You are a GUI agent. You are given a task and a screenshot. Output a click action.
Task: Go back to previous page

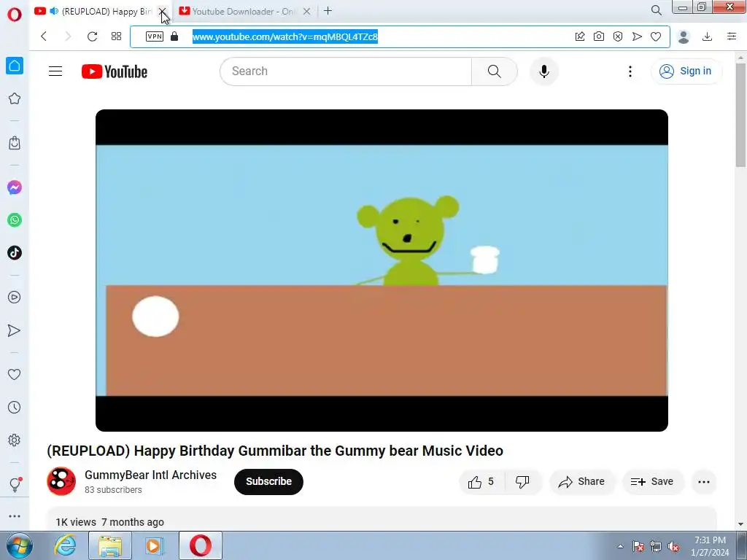point(44,36)
